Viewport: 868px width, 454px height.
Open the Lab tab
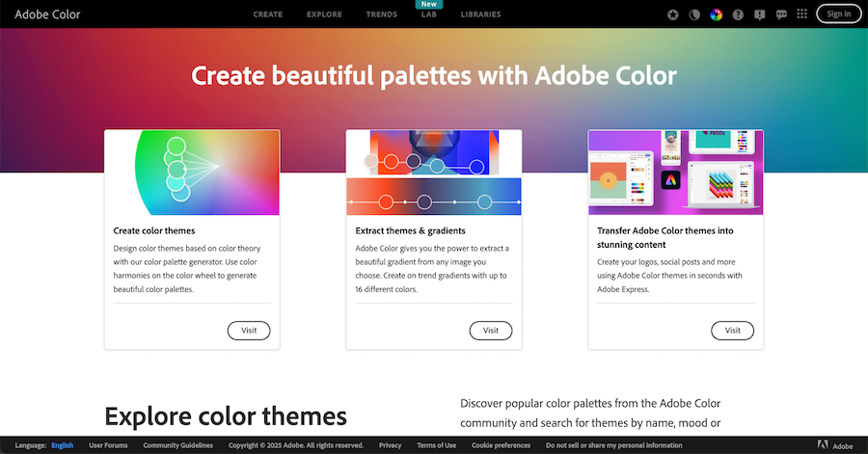429,14
